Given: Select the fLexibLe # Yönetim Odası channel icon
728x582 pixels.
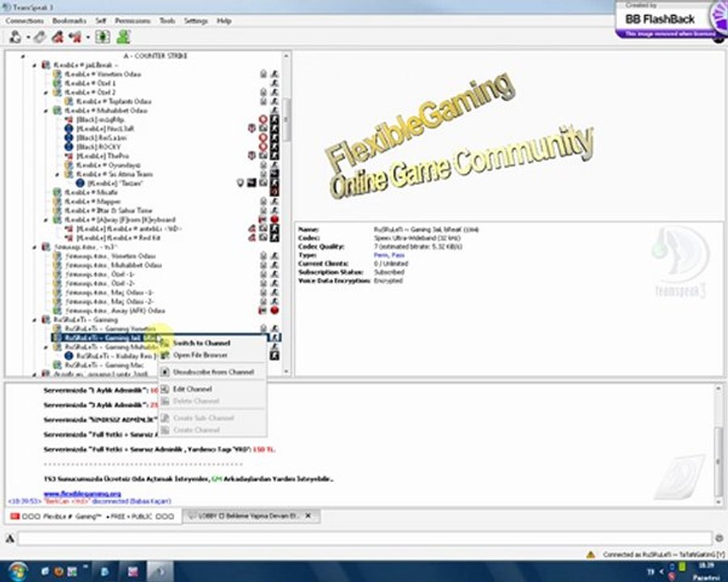Looking at the screenshot, I should pyautogui.click(x=57, y=74).
